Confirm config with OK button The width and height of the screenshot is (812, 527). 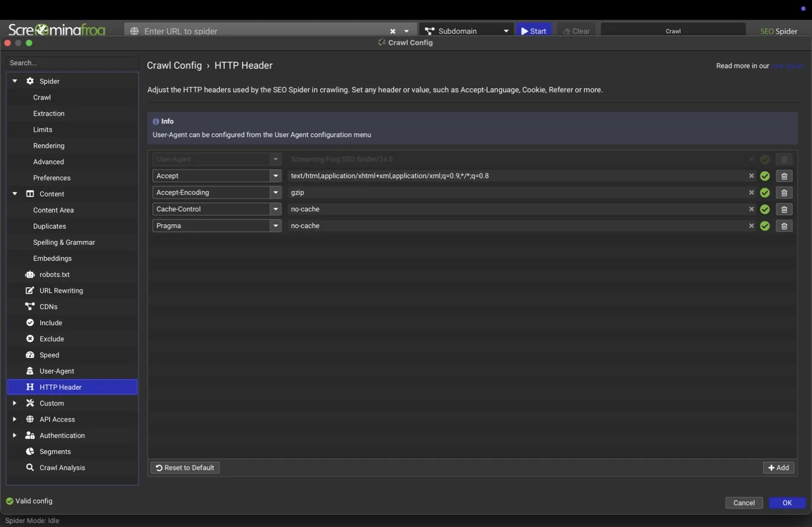[x=787, y=503]
